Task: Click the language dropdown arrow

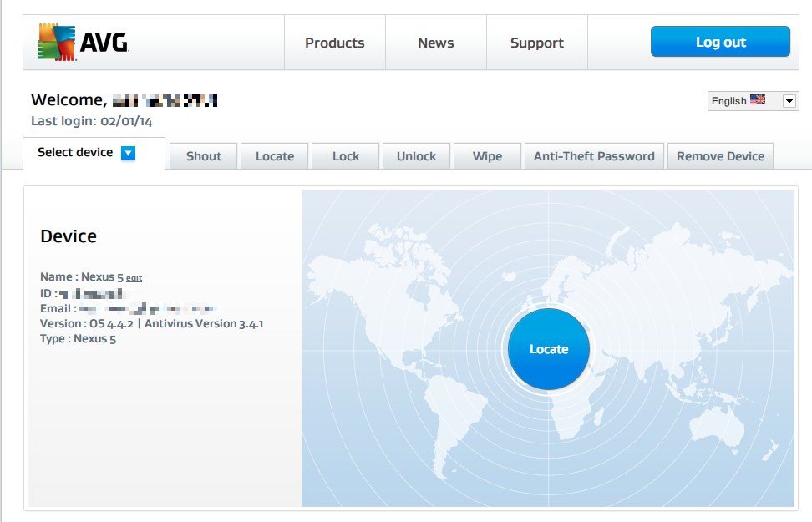Action: click(789, 100)
